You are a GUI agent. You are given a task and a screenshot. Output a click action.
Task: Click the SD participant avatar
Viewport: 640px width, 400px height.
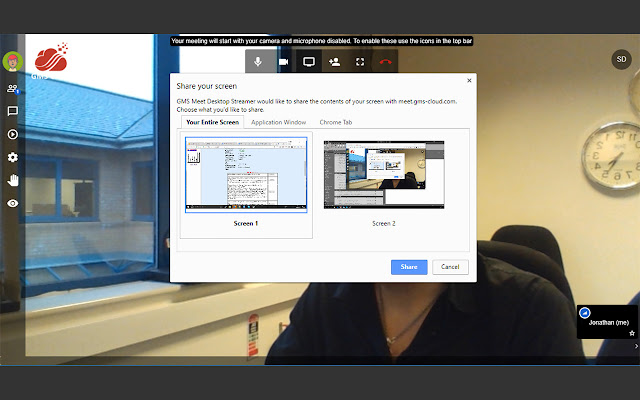click(x=621, y=59)
